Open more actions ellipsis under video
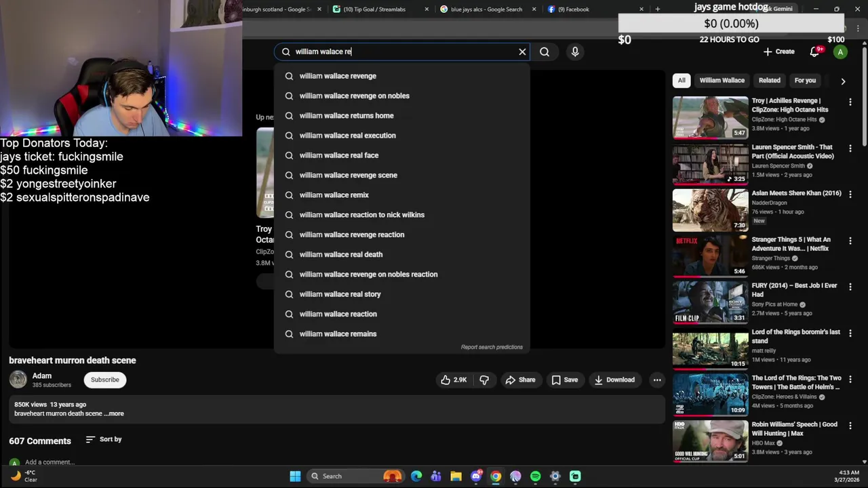This screenshot has height=488, width=868. tap(657, 380)
